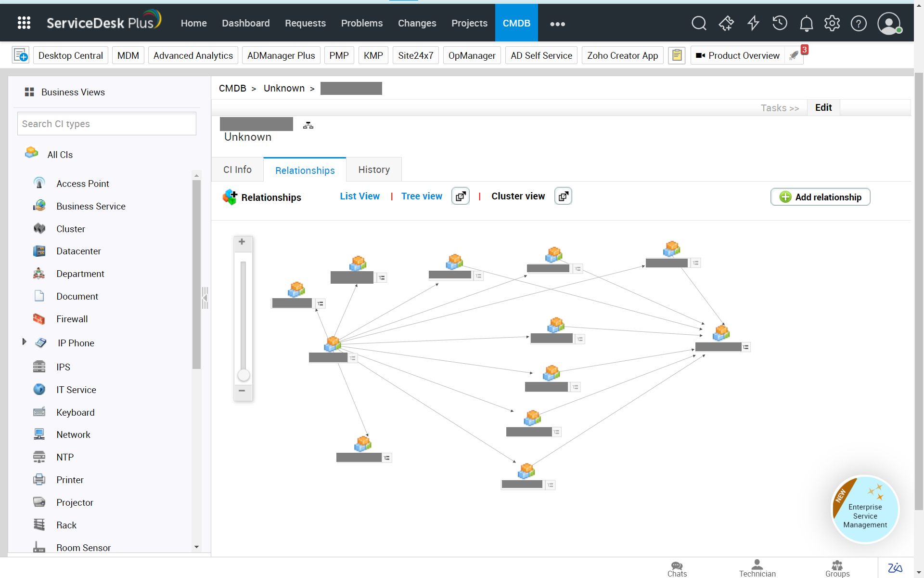Click the zoom in plus on map slider
The image size is (924, 578).
(242, 242)
